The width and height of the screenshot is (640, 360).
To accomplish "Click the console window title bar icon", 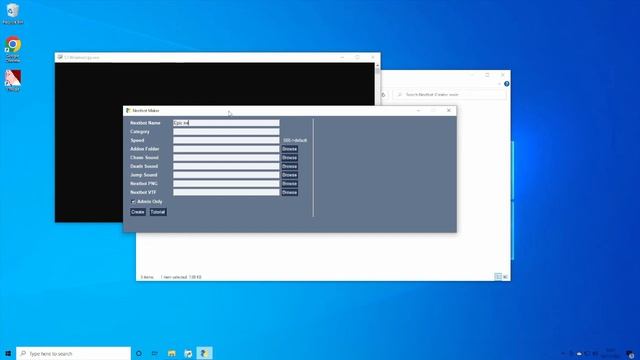I will [60, 57].
